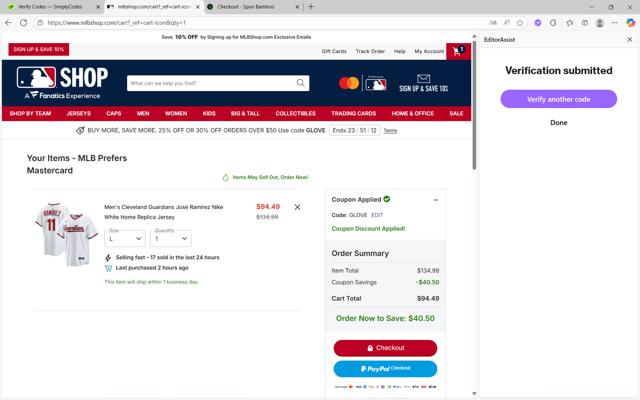Click the product search input field

[212, 83]
